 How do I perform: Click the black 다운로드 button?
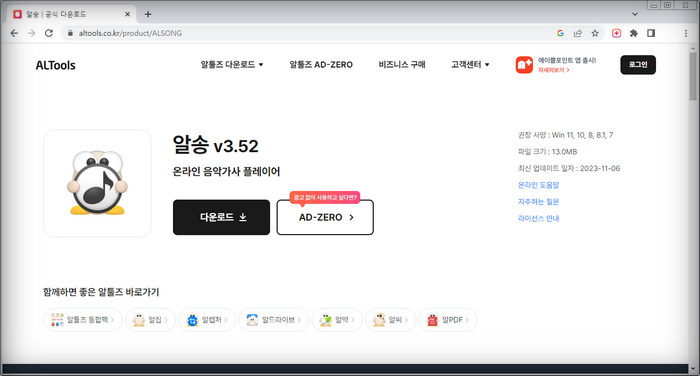pos(221,217)
